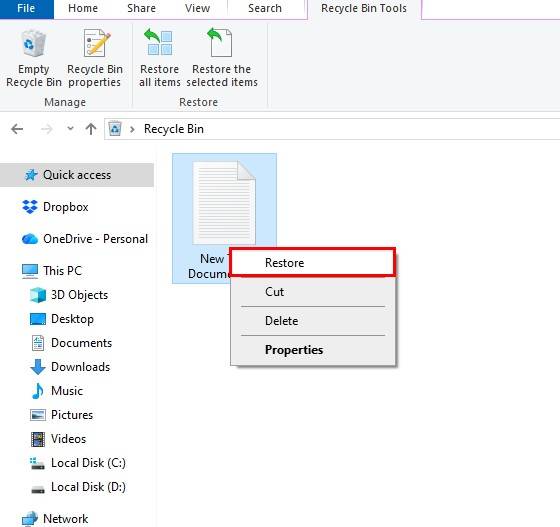The image size is (560, 527).
Task: Open Recycle Bin properties
Action: tap(95, 59)
